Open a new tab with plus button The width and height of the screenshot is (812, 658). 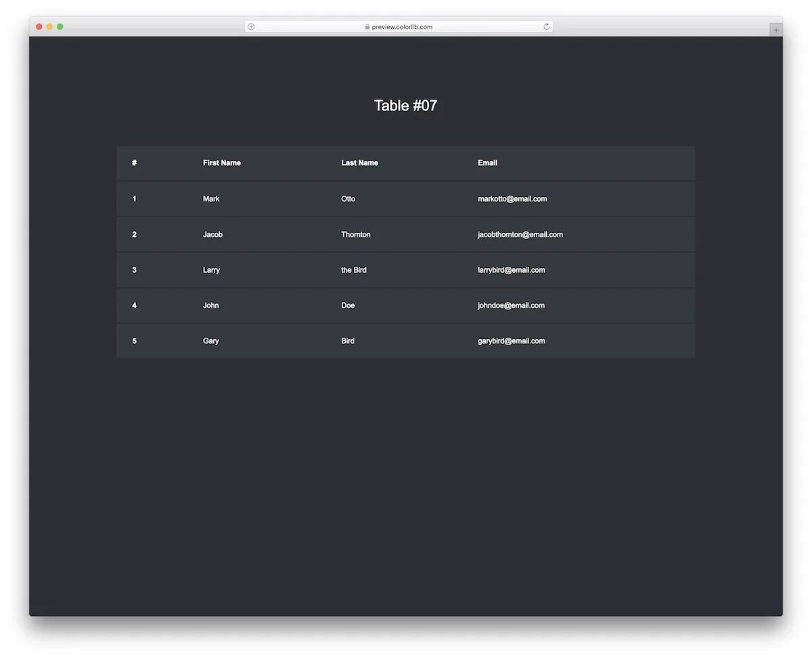click(x=776, y=30)
